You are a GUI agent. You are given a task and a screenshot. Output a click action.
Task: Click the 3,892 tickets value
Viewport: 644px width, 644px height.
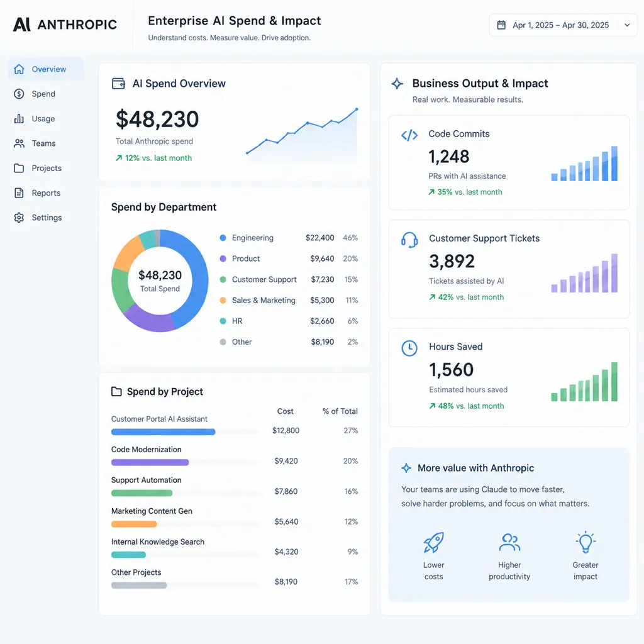tap(452, 261)
